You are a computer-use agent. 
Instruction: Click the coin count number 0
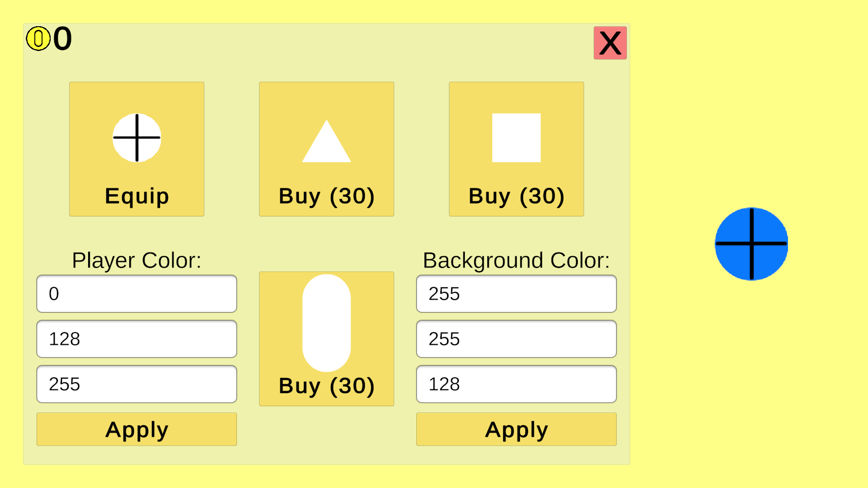coord(62,38)
